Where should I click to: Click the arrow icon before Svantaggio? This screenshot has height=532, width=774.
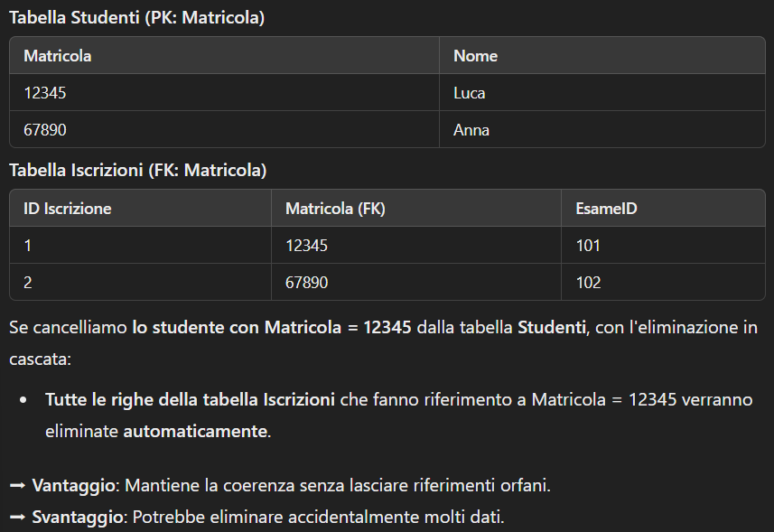(17, 518)
